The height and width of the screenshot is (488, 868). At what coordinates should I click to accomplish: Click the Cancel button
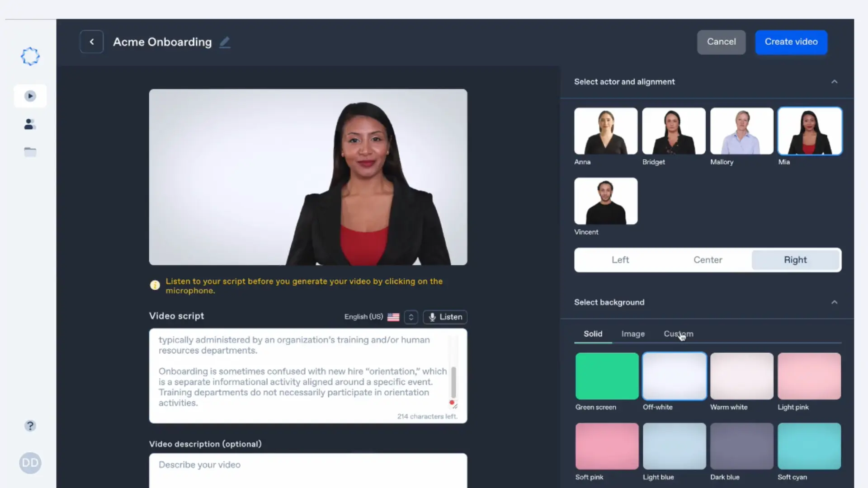[722, 42]
